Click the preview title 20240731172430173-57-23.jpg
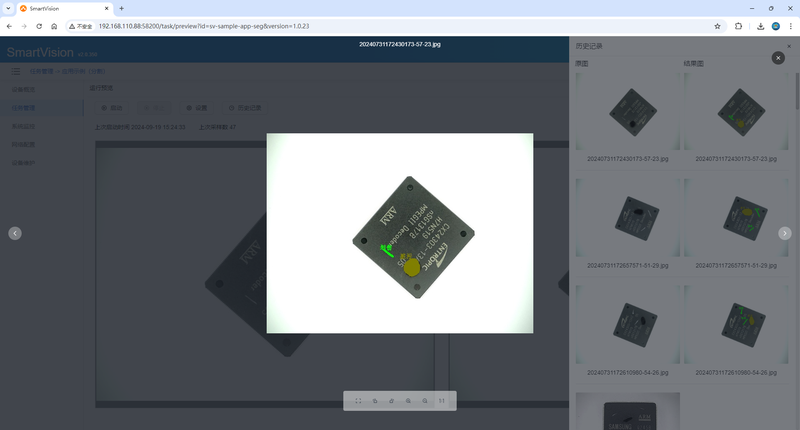 [400, 44]
